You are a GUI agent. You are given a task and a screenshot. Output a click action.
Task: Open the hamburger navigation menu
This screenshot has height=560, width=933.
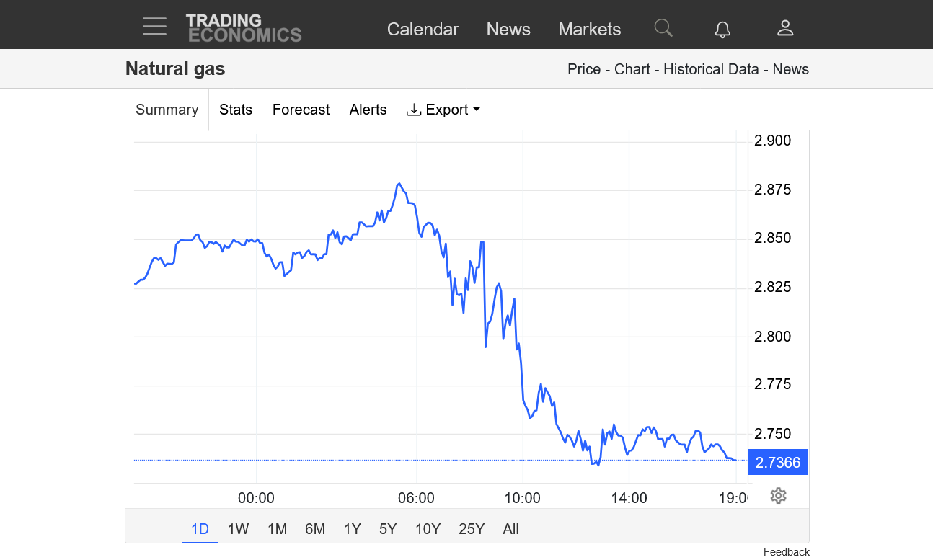pos(154,27)
